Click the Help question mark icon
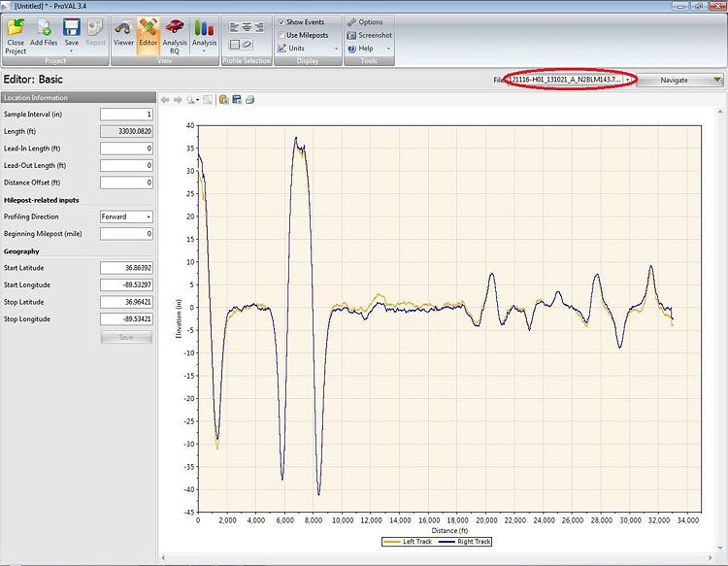 click(351, 49)
